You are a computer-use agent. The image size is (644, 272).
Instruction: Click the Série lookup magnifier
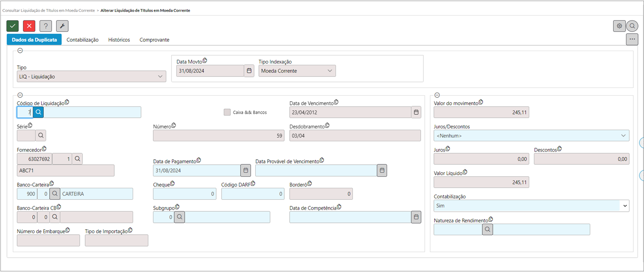41,135
